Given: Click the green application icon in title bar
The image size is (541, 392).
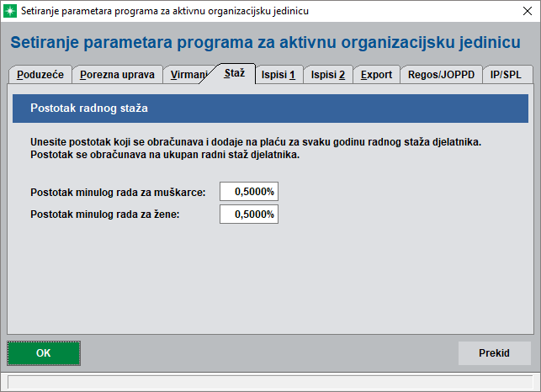Looking at the screenshot, I should 12,11.
